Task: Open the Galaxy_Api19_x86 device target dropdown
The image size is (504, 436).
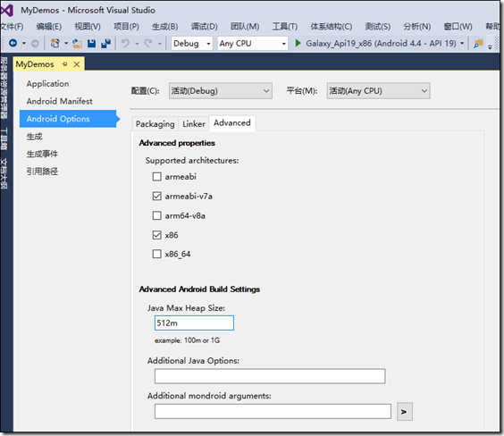Action: 462,44
